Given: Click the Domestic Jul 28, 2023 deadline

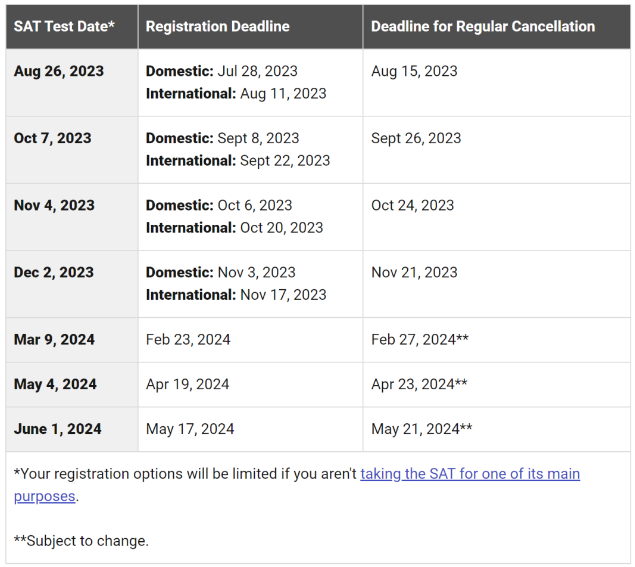Looking at the screenshot, I should 222,71.
